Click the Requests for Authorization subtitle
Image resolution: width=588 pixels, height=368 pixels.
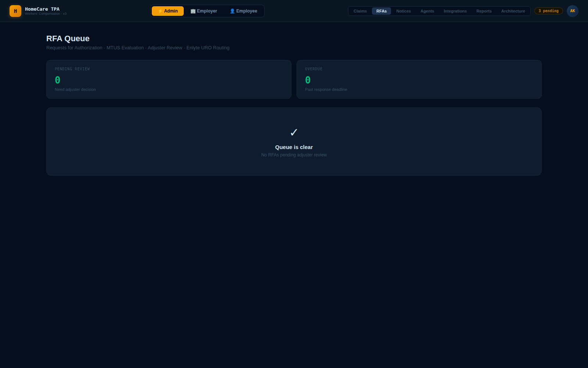[x=138, y=48]
